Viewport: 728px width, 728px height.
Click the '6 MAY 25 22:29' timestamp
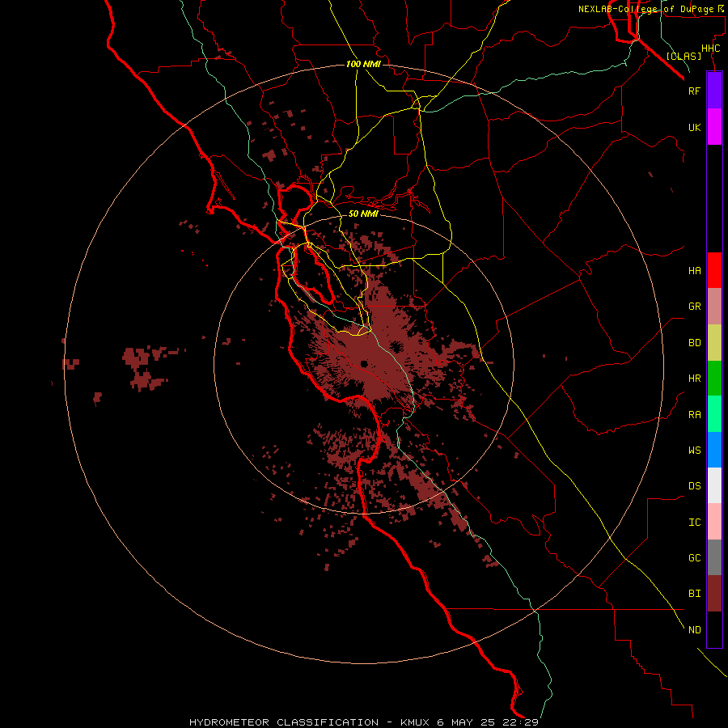point(488,722)
